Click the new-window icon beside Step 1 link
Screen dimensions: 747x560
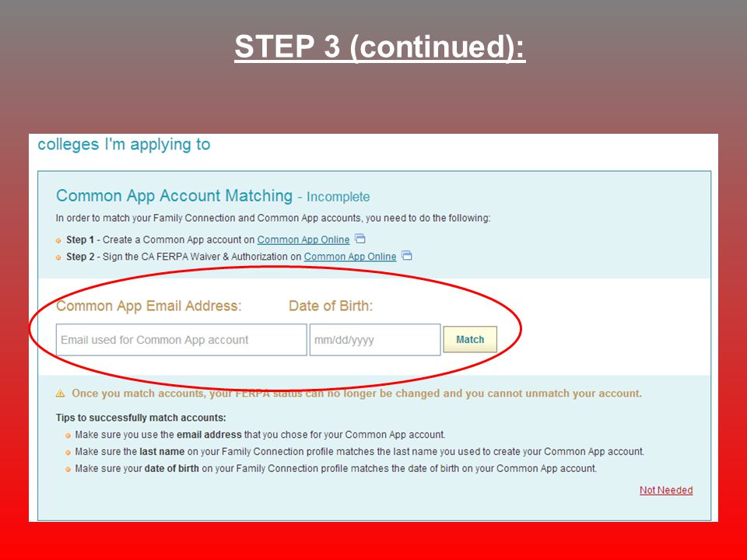360,238
